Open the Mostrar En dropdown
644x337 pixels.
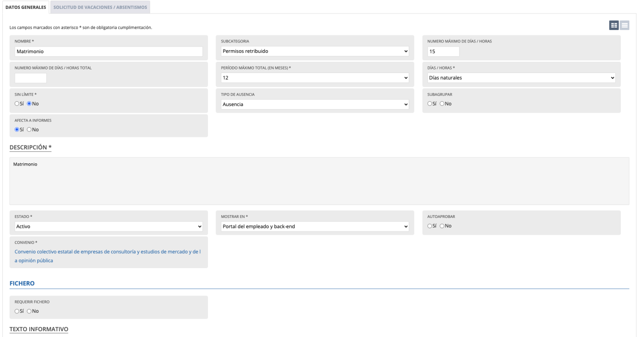(x=315, y=226)
